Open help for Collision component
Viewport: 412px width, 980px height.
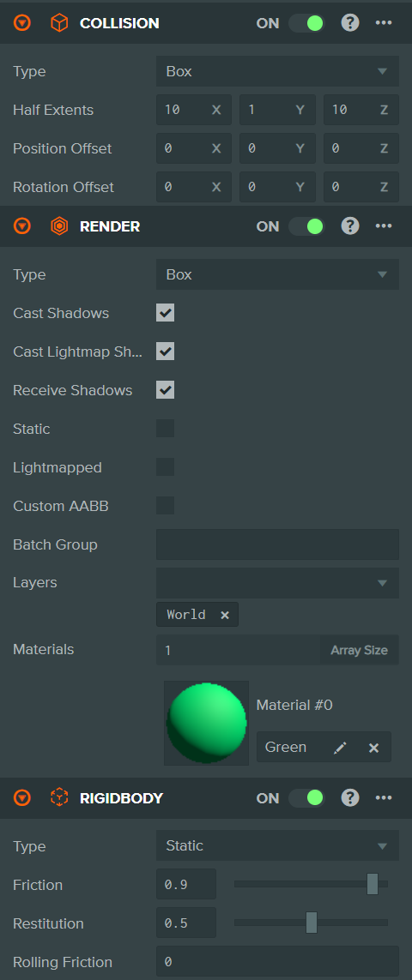coord(350,24)
